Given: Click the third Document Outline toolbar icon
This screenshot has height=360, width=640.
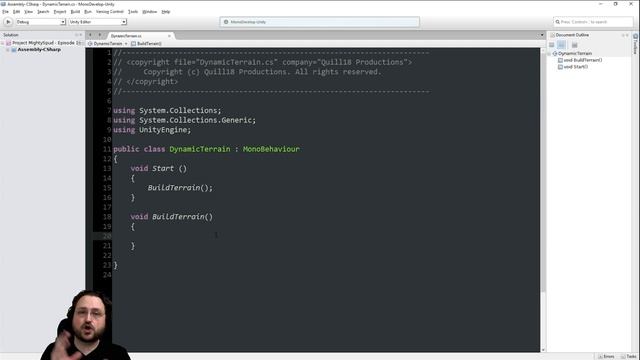Looking at the screenshot, I should pos(574,44).
